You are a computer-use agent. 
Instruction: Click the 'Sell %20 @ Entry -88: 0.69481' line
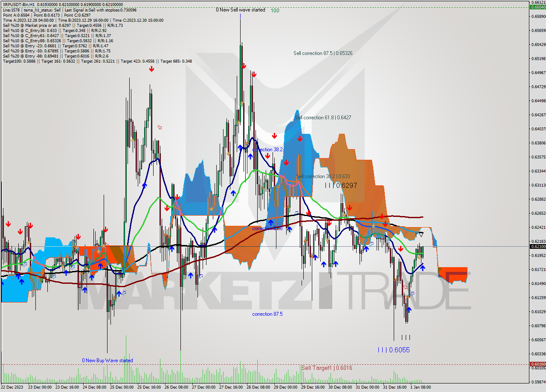coord(55,56)
